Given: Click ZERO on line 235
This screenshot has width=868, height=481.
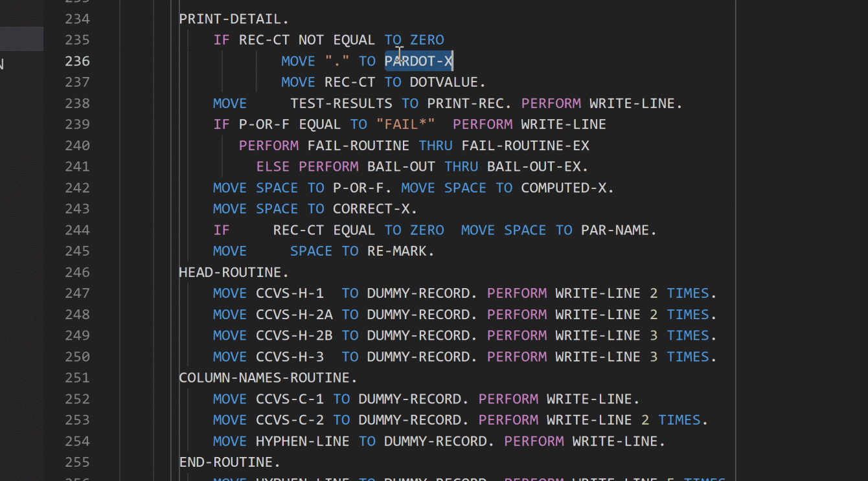Looking at the screenshot, I should [x=427, y=40].
